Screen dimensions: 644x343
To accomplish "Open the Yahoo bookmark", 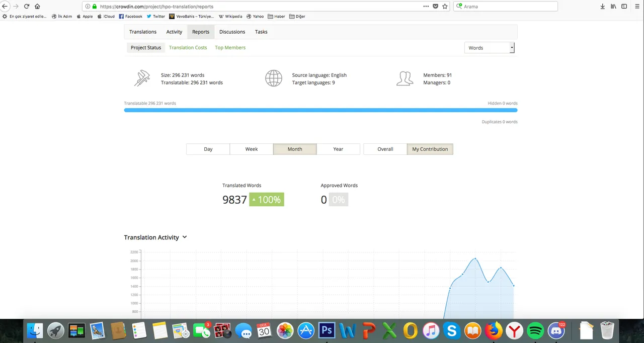I will tap(255, 16).
